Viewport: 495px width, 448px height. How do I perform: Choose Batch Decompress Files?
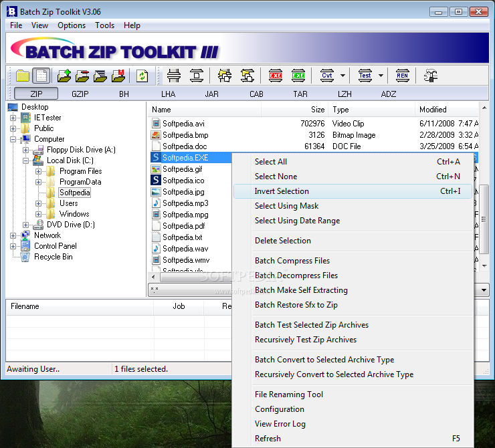point(353,275)
